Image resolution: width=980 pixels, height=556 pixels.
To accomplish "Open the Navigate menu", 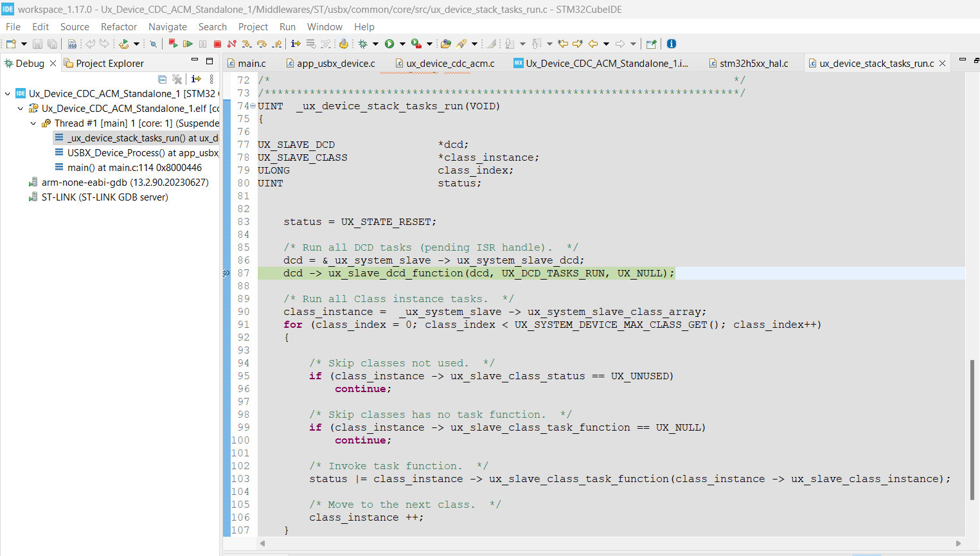I will point(167,27).
